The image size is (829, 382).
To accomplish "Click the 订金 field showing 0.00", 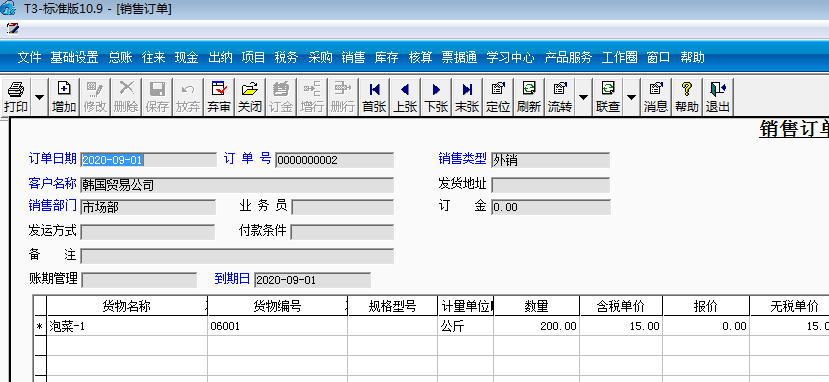I will point(550,207).
